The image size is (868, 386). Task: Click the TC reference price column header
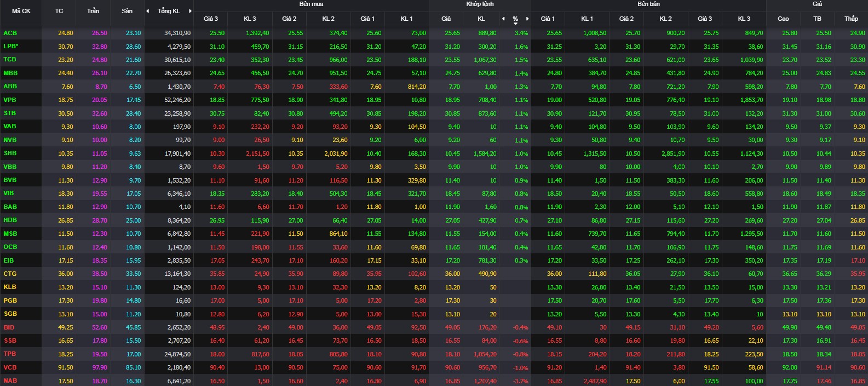[59, 11]
